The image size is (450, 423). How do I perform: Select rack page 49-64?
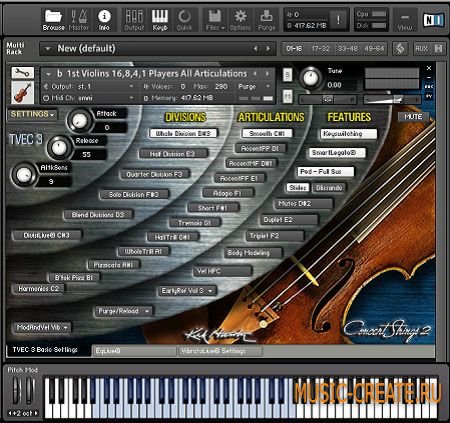coord(374,49)
